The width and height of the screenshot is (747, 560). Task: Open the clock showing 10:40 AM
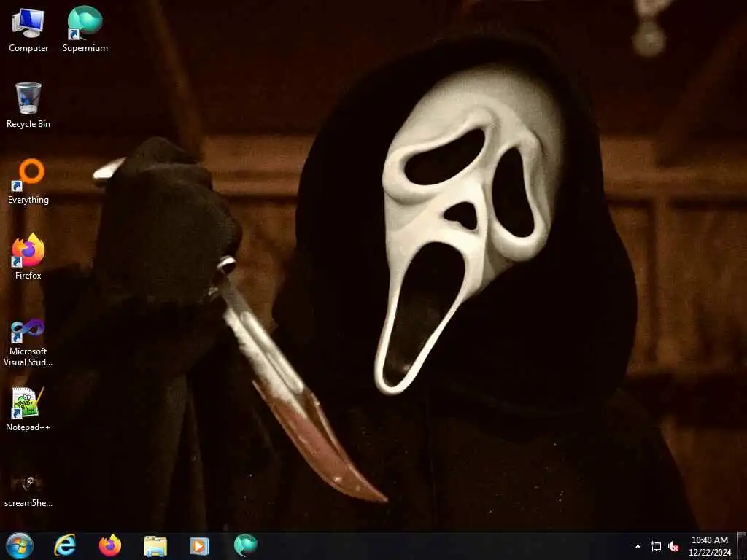click(x=710, y=545)
